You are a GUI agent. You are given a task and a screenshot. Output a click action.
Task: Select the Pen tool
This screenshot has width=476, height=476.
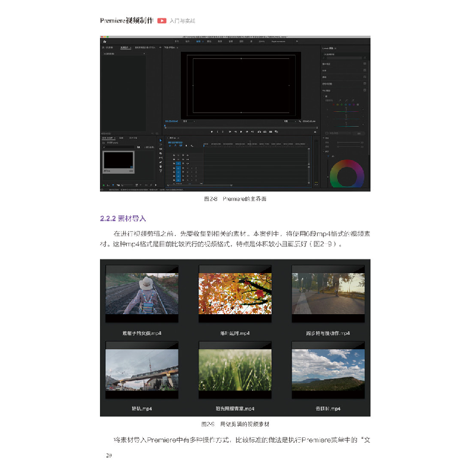pyautogui.click(x=161, y=162)
